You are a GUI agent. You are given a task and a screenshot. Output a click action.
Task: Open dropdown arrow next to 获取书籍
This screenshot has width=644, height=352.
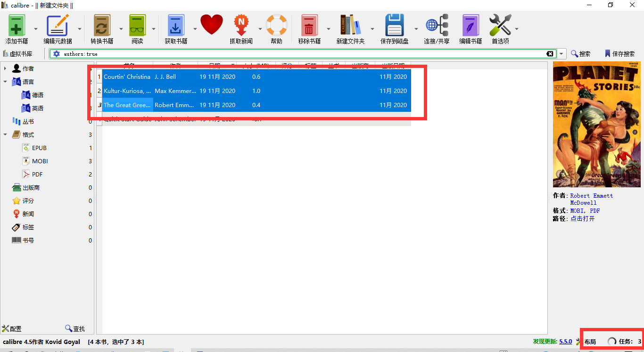point(195,29)
